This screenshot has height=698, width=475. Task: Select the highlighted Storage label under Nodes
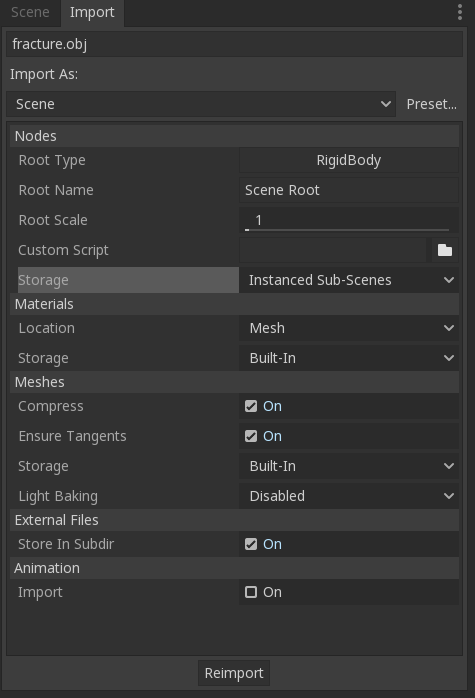[x=128, y=280]
